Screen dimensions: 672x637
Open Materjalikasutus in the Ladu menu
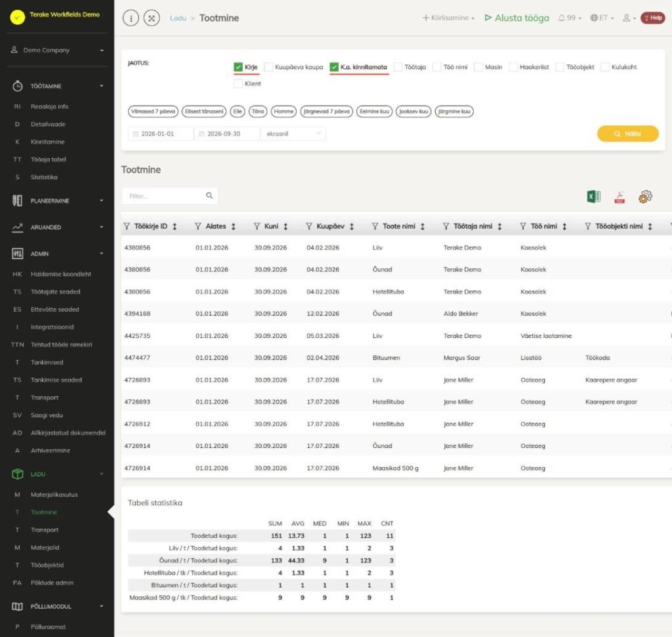pyautogui.click(x=54, y=495)
